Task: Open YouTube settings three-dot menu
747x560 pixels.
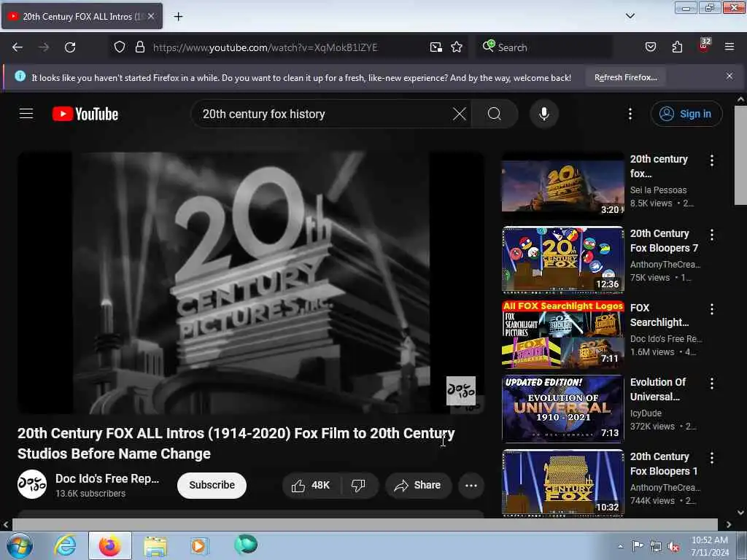Action: coord(630,114)
